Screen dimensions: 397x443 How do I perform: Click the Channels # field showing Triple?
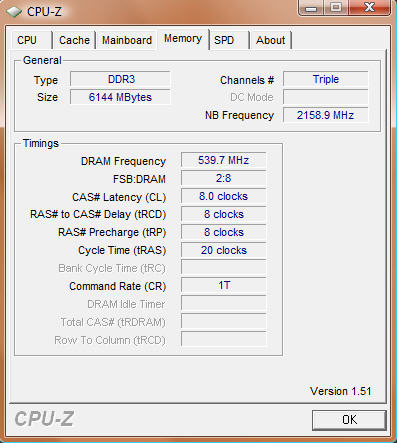(x=326, y=79)
